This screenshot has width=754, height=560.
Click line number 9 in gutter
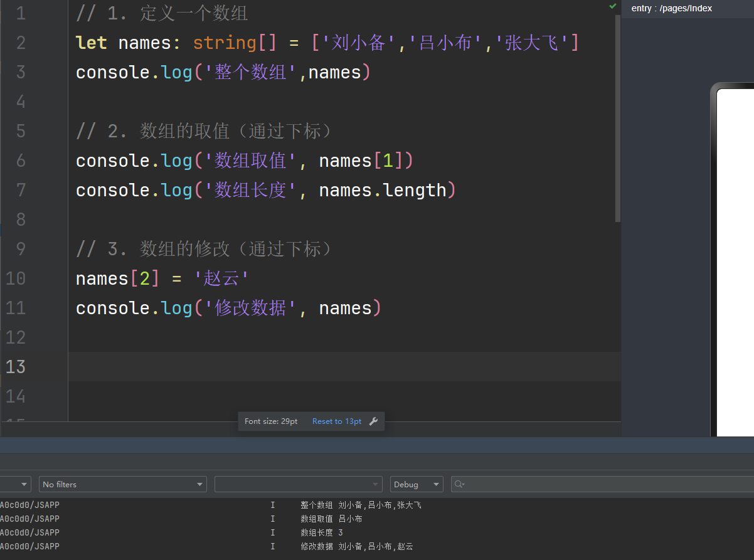coord(21,249)
